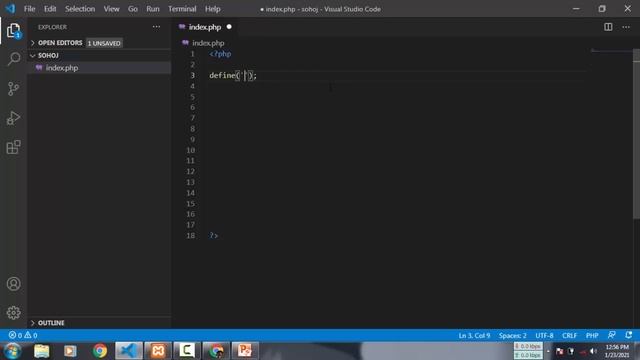
Task: Open the Go menu
Action: pos(133,9)
